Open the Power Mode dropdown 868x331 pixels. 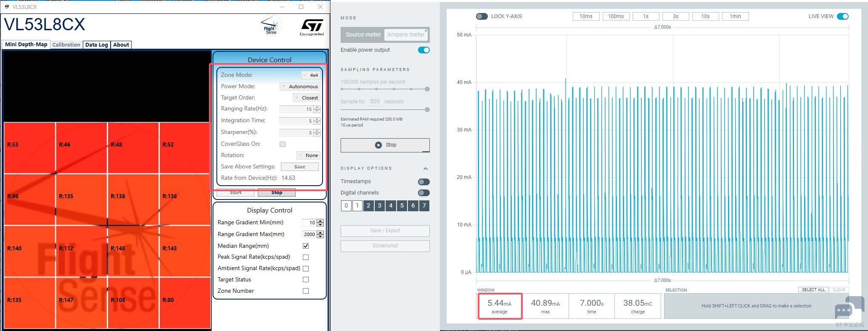[x=300, y=87]
